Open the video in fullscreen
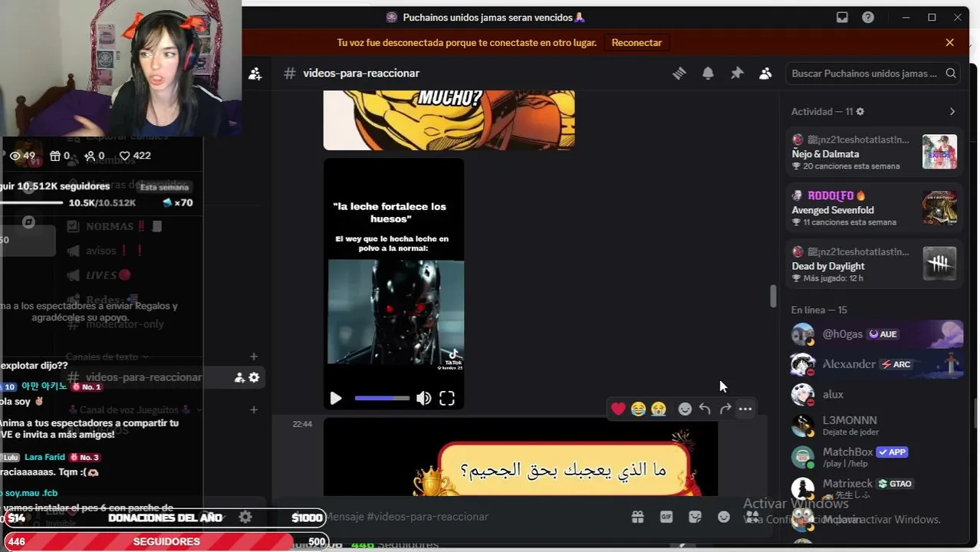The height and width of the screenshot is (552, 980). point(447,398)
